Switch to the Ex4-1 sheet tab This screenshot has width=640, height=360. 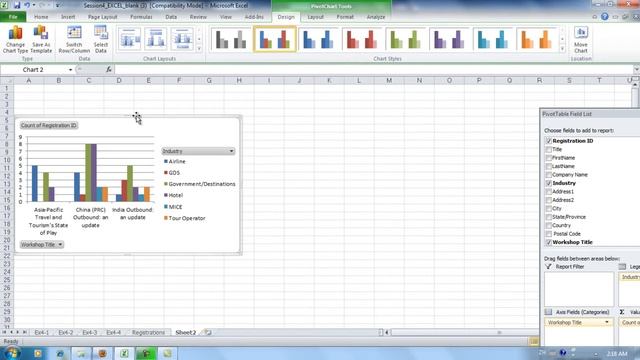(41, 333)
